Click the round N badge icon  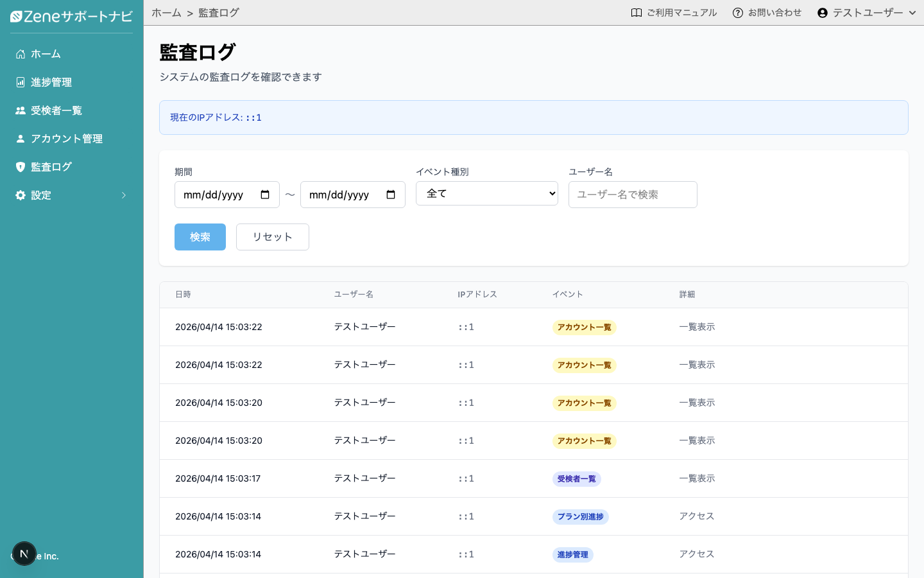point(24,554)
